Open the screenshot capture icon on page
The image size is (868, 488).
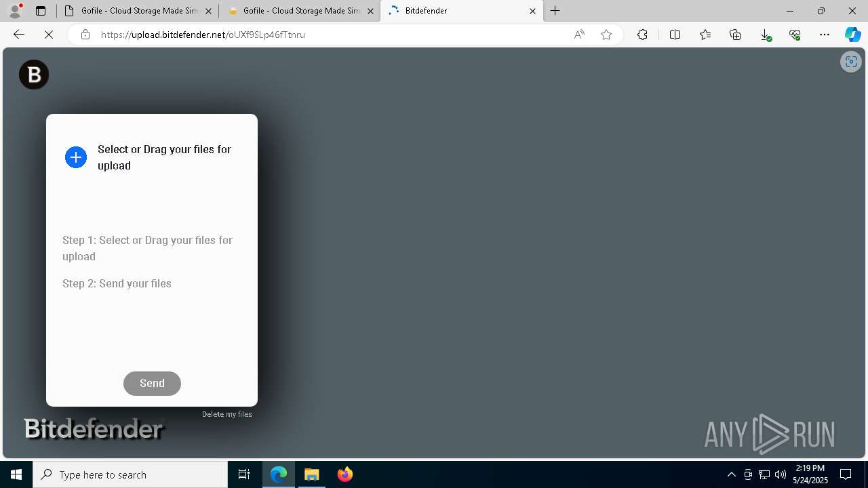tap(850, 62)
